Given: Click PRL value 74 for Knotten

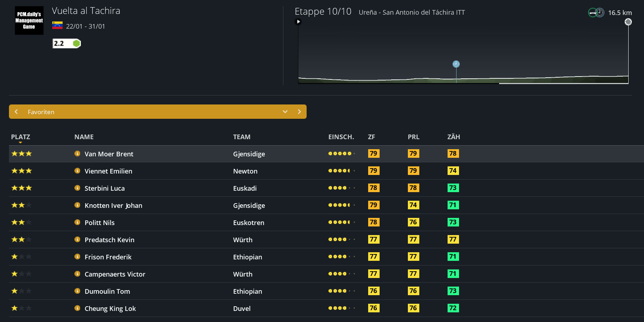Looking at the screenshot, I should click(x=413, y=205).
